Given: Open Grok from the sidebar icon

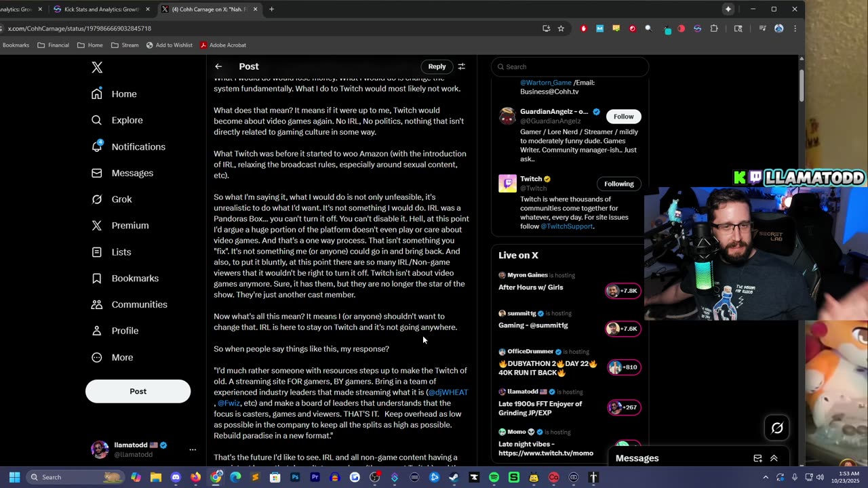Looking at the screenshot, I should [x=97, y=199].
